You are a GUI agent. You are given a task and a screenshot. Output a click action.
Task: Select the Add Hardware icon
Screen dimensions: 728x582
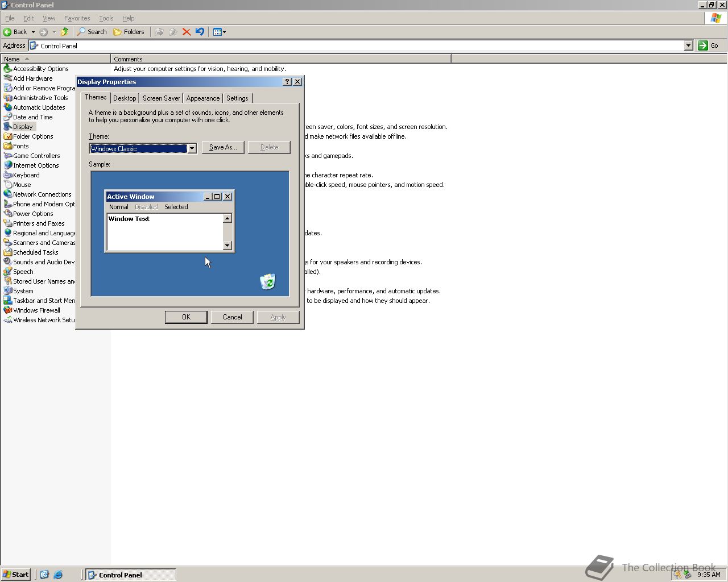pos(8,78)
